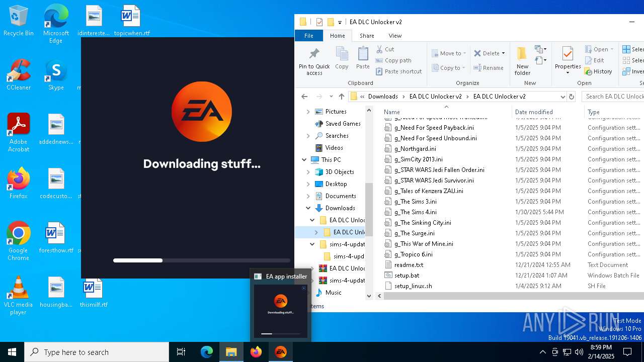Image resolution: width=644 pixels, height=362 pixels.
Task: Click the taskbar search box
Action: click(97, 352)
